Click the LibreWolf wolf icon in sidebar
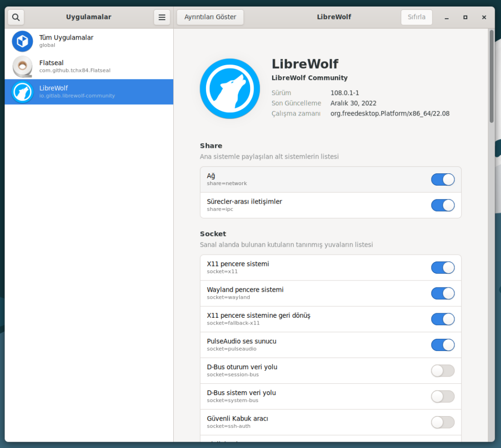 [23, 92]
